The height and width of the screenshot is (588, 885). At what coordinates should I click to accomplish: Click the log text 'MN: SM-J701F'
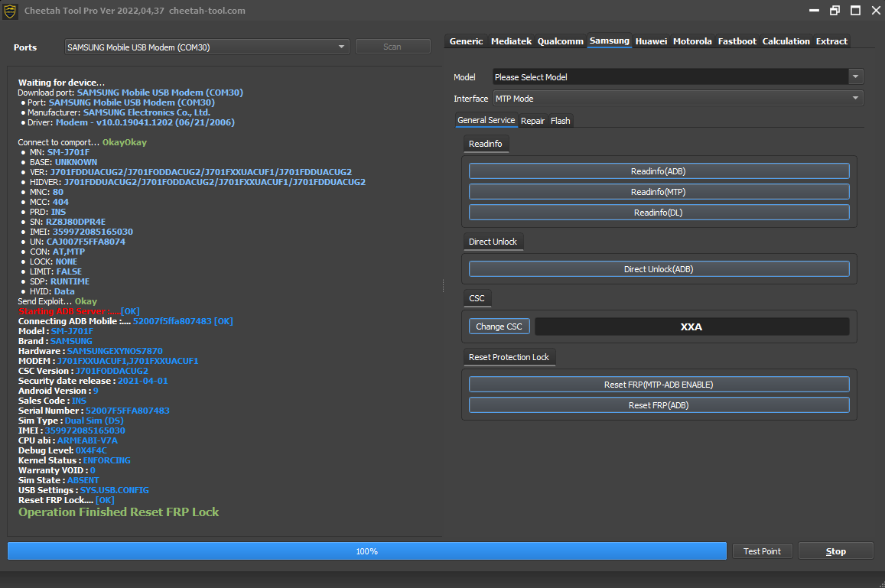point(59,152)
